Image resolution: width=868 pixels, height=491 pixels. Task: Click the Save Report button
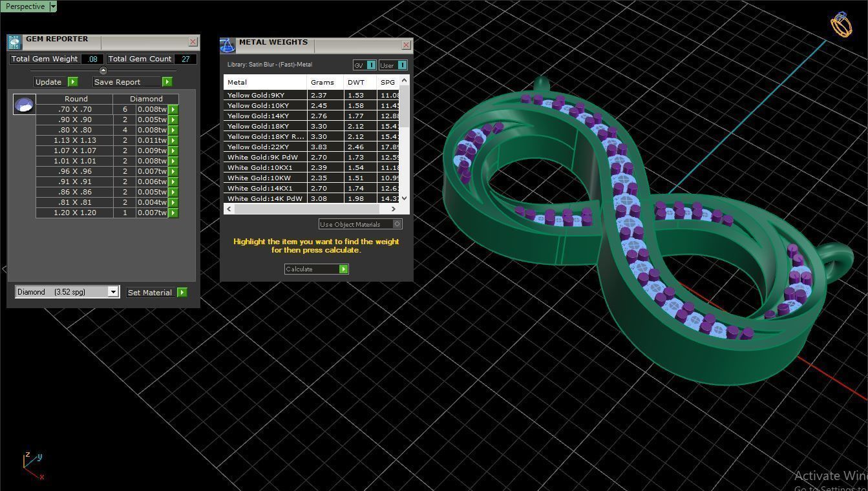coord(127,82)
